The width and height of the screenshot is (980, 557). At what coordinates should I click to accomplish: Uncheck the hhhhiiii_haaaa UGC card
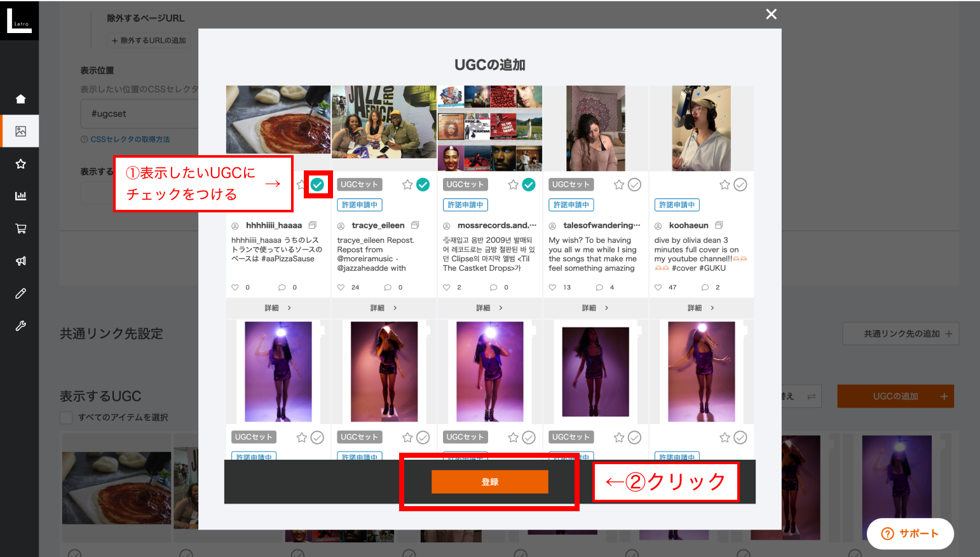[x=317, y=185]
